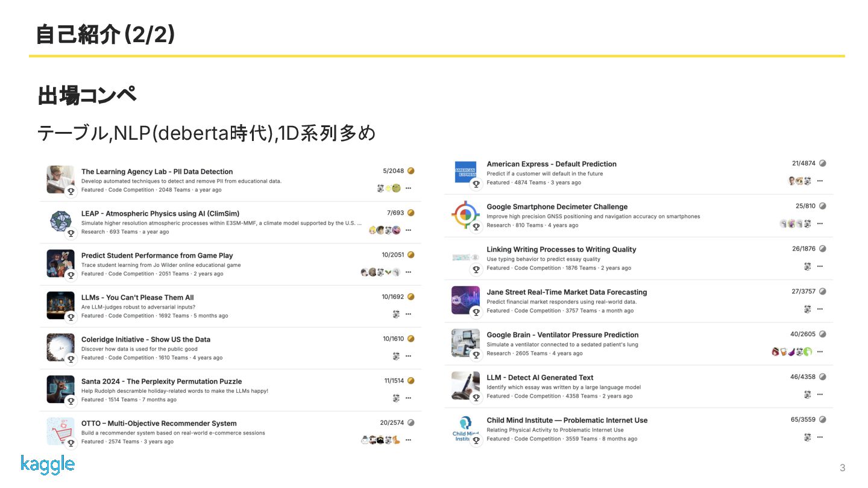Click the silver medal next to 21/4874
868x488 pixels.
tap(823, 163)
